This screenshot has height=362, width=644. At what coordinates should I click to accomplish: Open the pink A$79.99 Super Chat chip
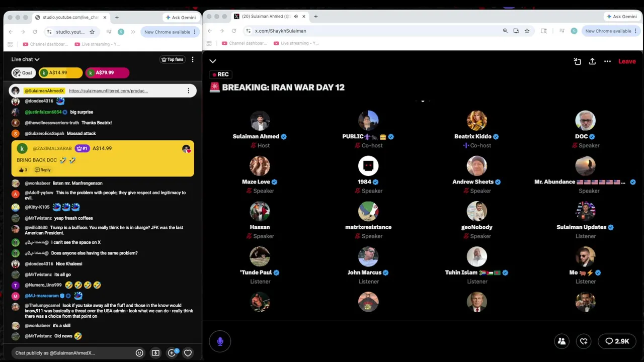pos(107,73)
